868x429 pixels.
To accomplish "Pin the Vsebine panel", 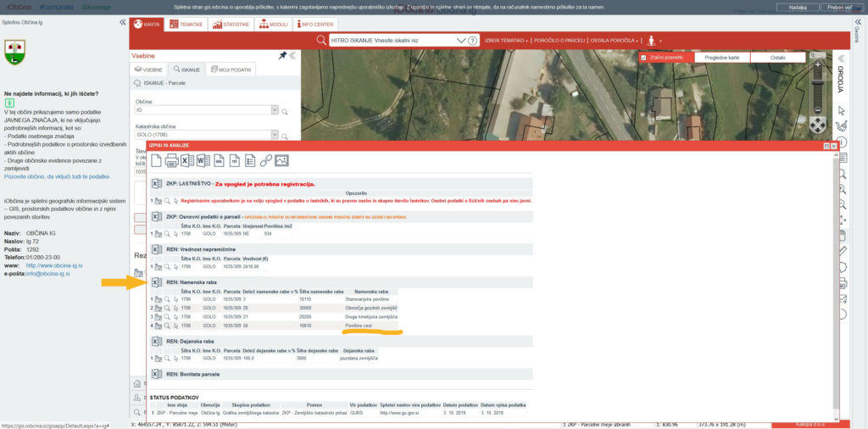I will point(282,55).
